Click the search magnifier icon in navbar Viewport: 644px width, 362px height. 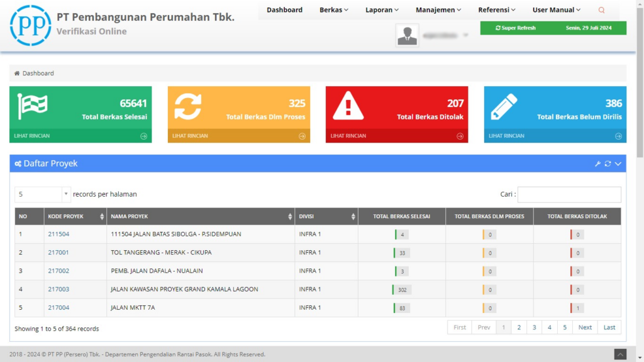coord(601,10)
